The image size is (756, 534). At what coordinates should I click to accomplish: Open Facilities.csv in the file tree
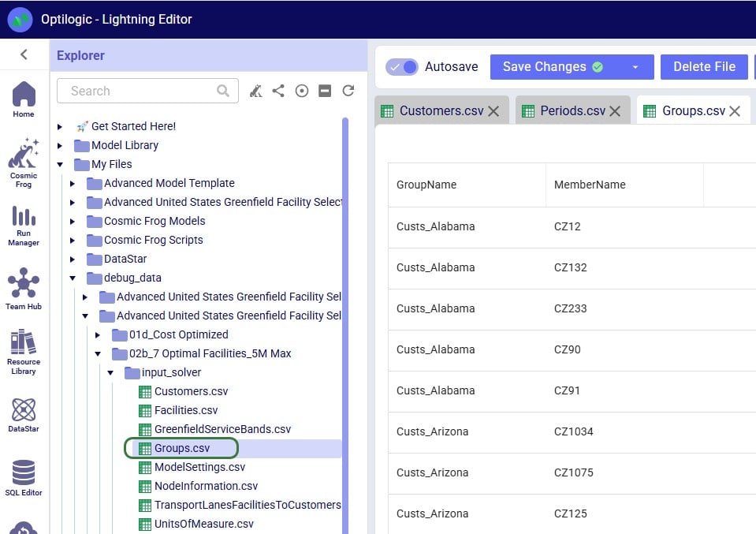186,410
